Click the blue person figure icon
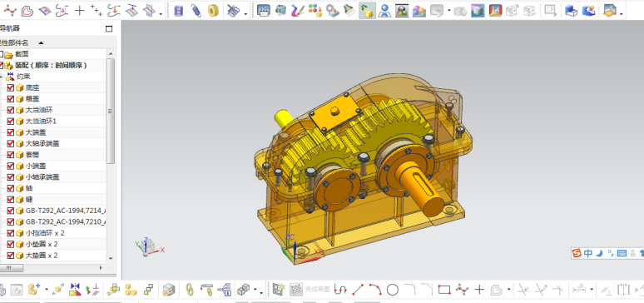 click(x=384, y=10)
